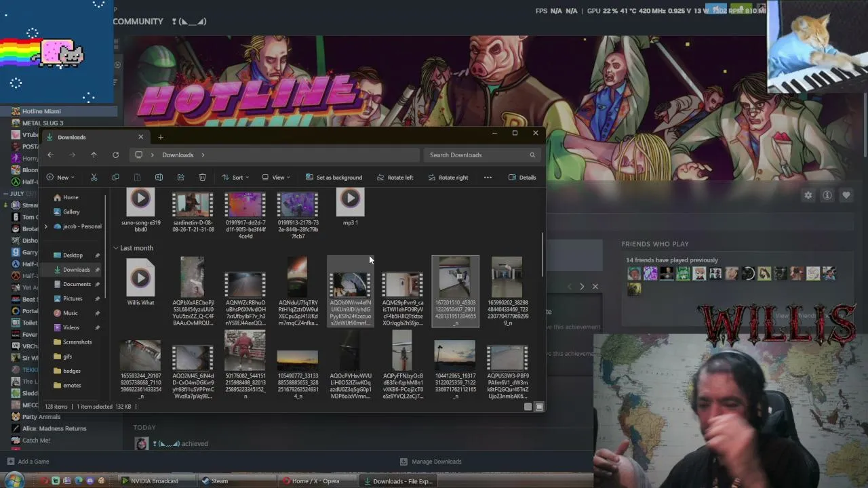Copy the selected file via the toolbar
The image size is (868, 488).
pos(115,178)
